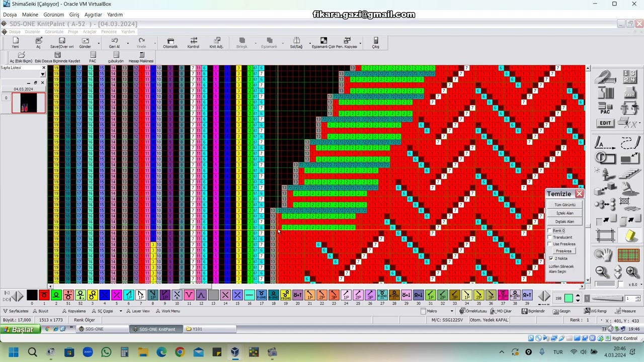Select black color number 0
The image size is (644, 362).
click(32, 296)
